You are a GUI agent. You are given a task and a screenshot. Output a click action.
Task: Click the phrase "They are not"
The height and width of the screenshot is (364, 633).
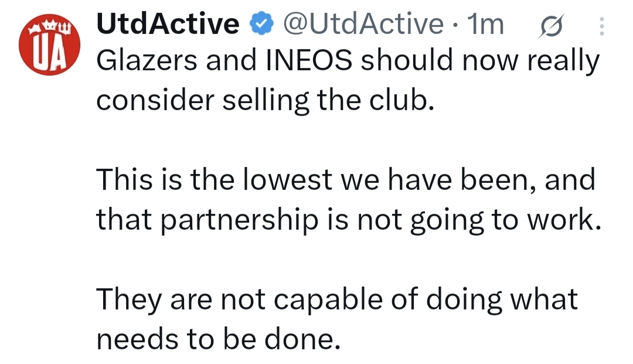point(181,300)
